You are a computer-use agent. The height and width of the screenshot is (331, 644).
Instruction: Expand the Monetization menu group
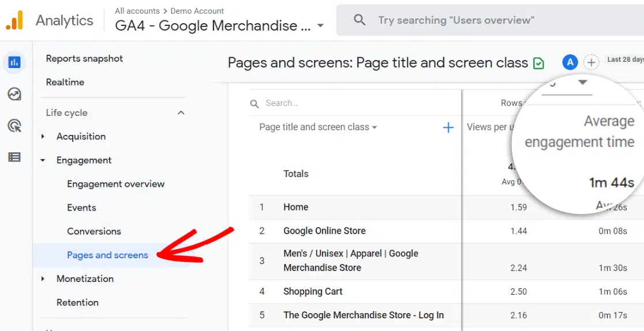[43, 279]
